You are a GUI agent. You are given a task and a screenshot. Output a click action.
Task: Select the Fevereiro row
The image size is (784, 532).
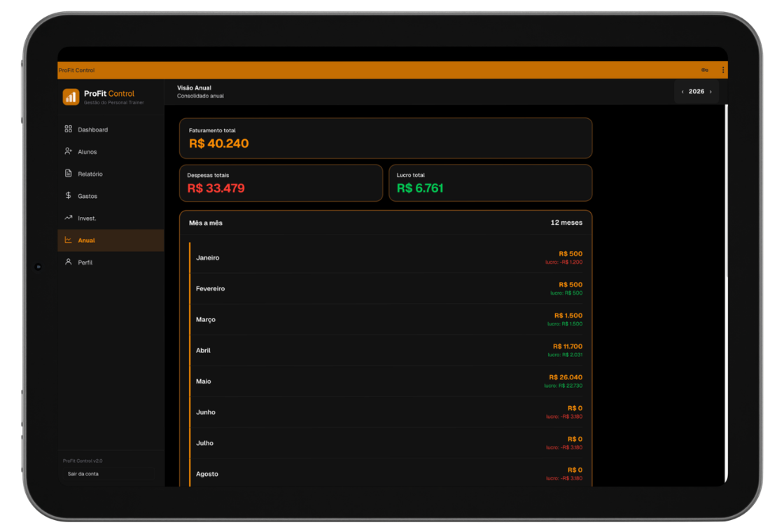coord(386,288)
